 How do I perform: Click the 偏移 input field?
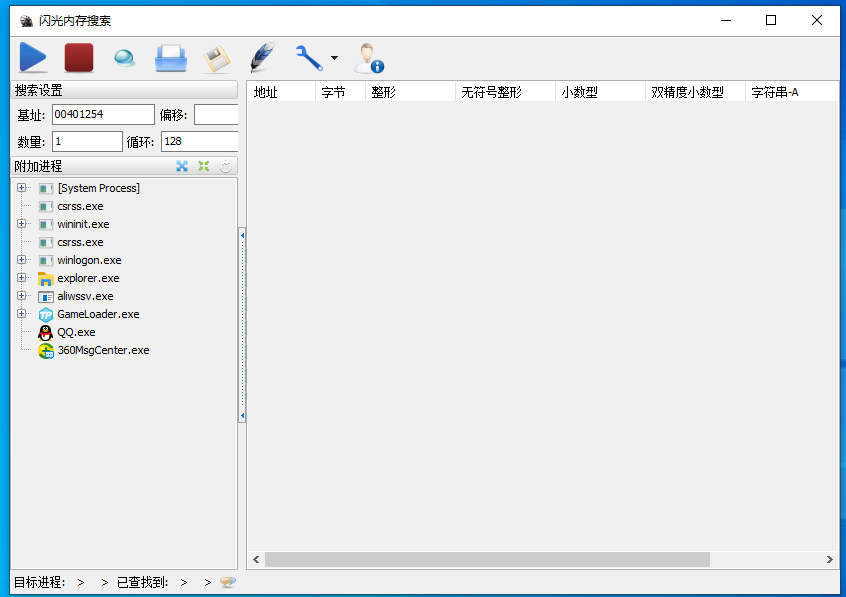tap(216, 114)
